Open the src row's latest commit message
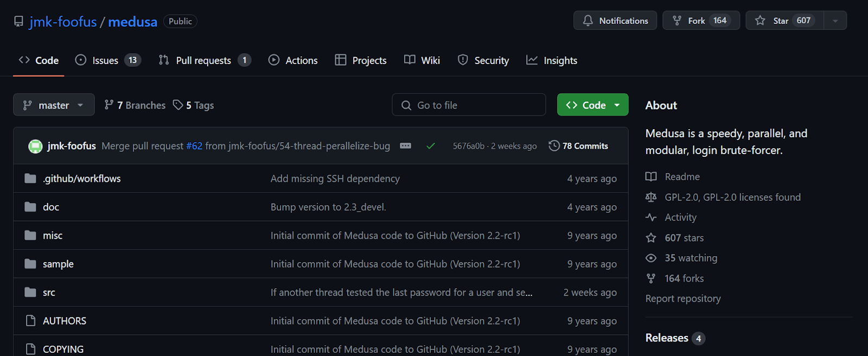This screenshot has width=868, height=356. [x=401, y=293]
